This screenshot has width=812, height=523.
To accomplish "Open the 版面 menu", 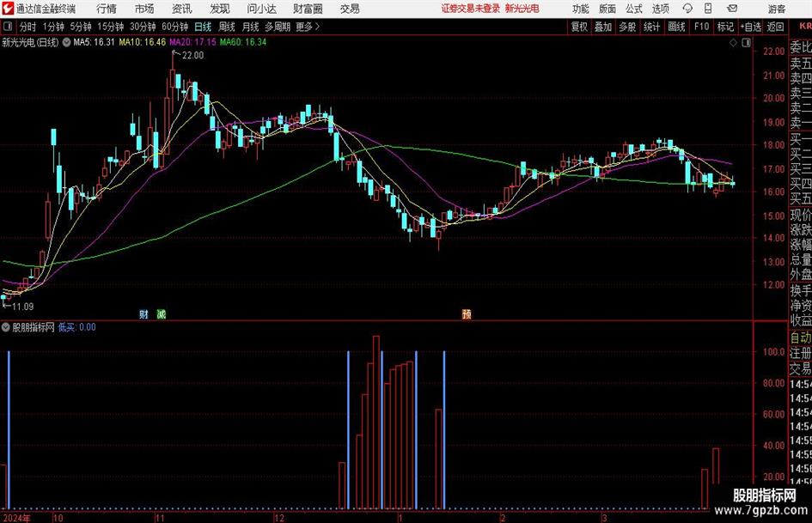I will pyautogui.click(x=607, y=9).
